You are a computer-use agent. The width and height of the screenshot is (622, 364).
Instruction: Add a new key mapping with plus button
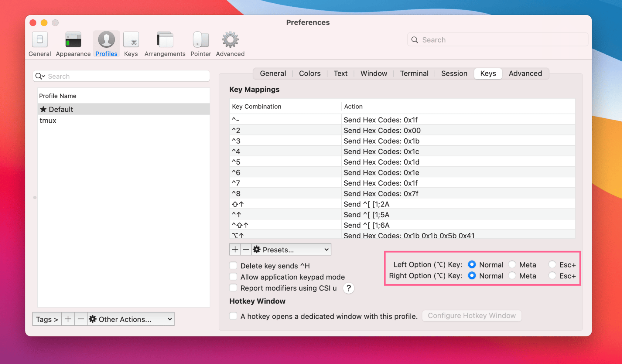(x=235, y=250)
